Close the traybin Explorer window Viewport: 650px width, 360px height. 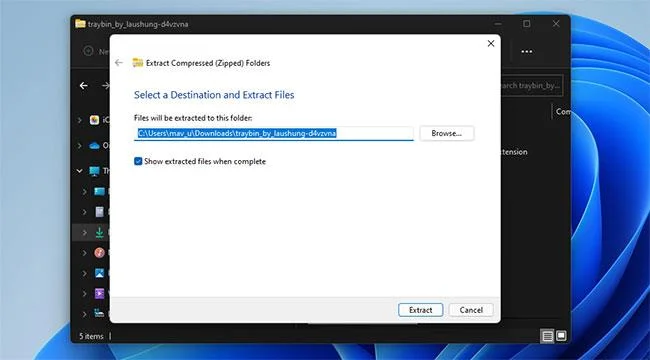pyautogui.click(x=556, y=24)
